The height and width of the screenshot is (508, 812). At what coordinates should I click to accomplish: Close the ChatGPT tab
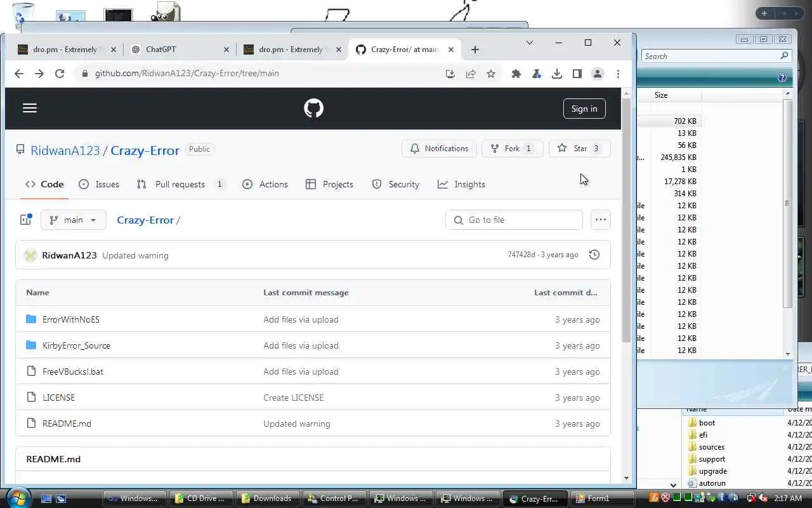[226, 50]
